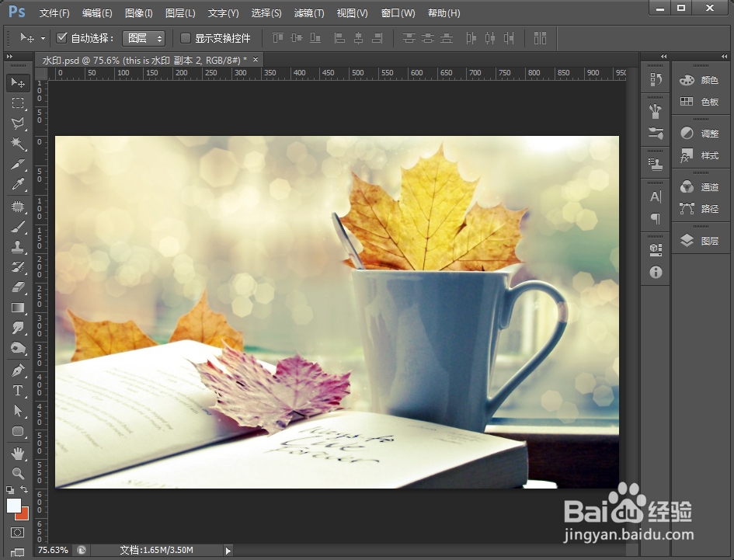Select the Brush tool

18,227
